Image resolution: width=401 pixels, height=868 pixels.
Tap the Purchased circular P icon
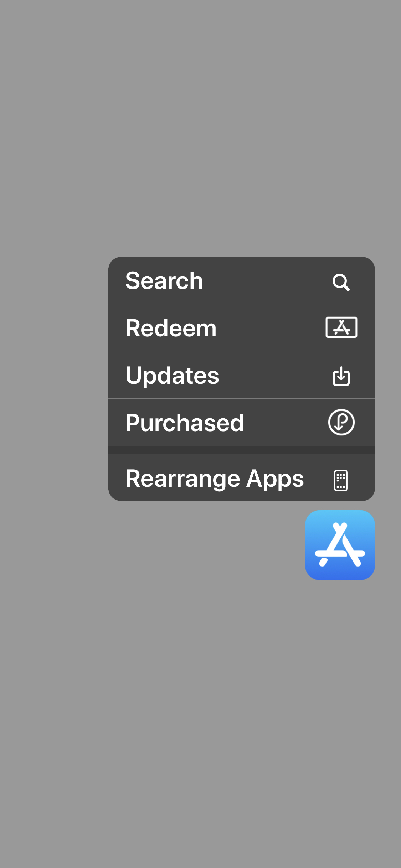[341, 422]
